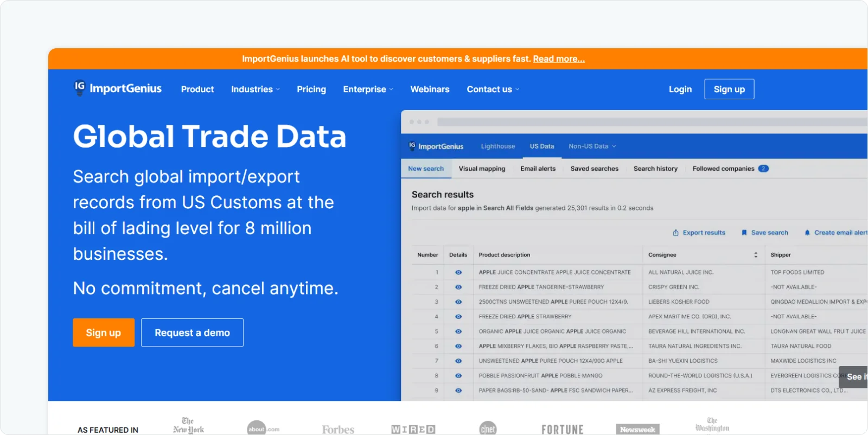The height and width of the screenshot is (435, 868).
Task: Expand the Contact us dropdown
Action: pyautogui.click(x=493, y=89)
